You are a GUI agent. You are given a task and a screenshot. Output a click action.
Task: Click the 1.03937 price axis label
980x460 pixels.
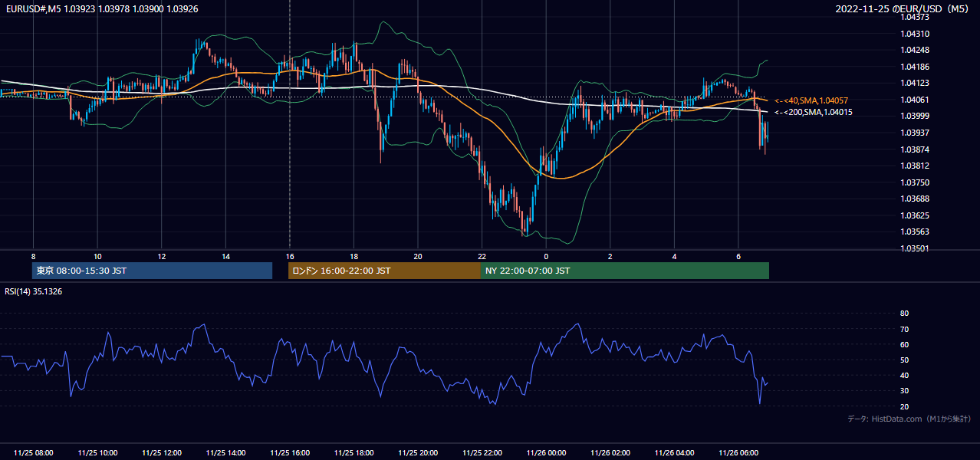click(x=914, y=133)
